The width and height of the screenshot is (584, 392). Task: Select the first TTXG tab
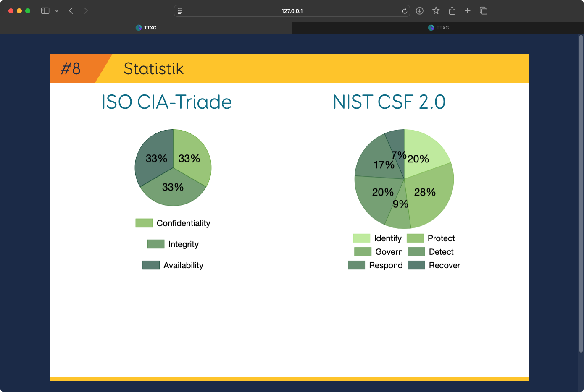coord(146,28)
